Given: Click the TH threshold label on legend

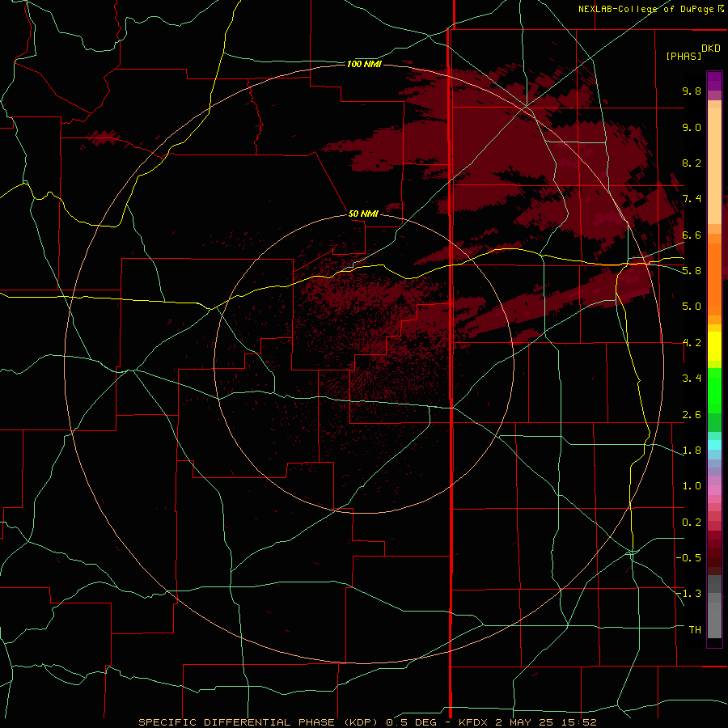Looking at the screenshot, I should pyautogui.click(x=695, y=629).
